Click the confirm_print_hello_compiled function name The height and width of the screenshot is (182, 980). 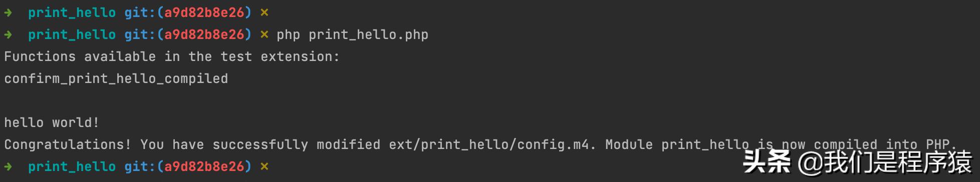pyautogui.click(x=116, y=79)
